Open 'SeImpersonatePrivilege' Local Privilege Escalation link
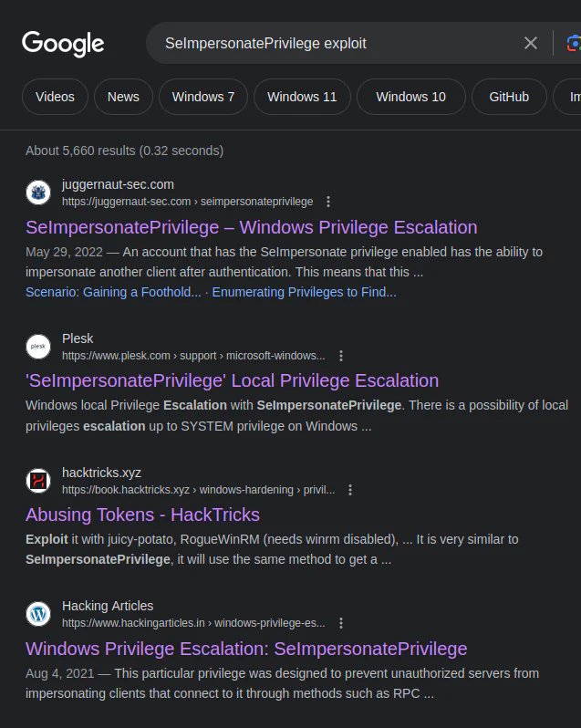Viewport: 581px width, 728px height. coord(232,380)
